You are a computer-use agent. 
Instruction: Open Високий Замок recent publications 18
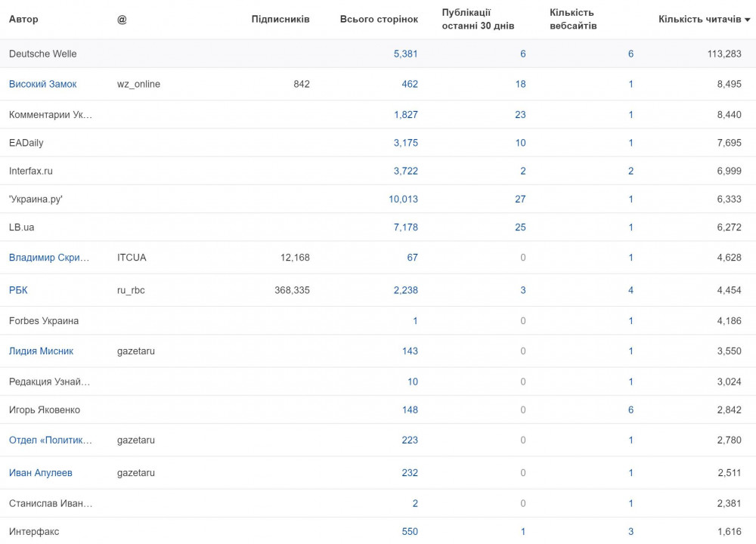tap(520, 84)
